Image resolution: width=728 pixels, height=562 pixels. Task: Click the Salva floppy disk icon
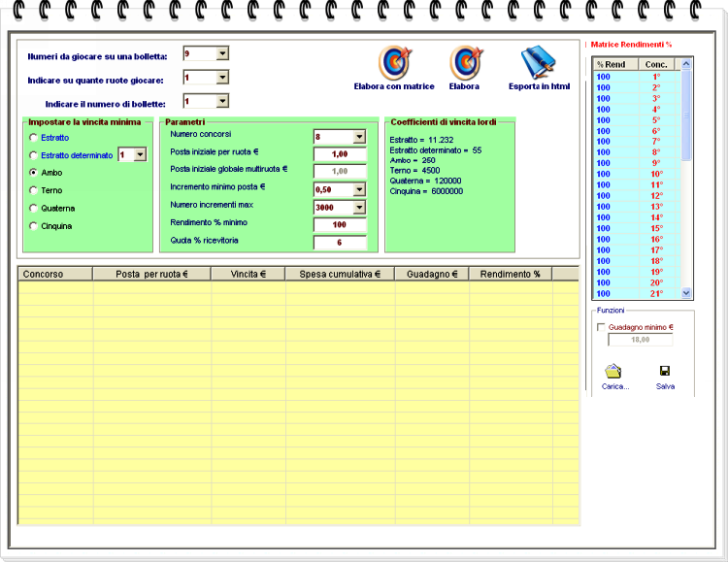pyautogui.click(x=665, y=371)
